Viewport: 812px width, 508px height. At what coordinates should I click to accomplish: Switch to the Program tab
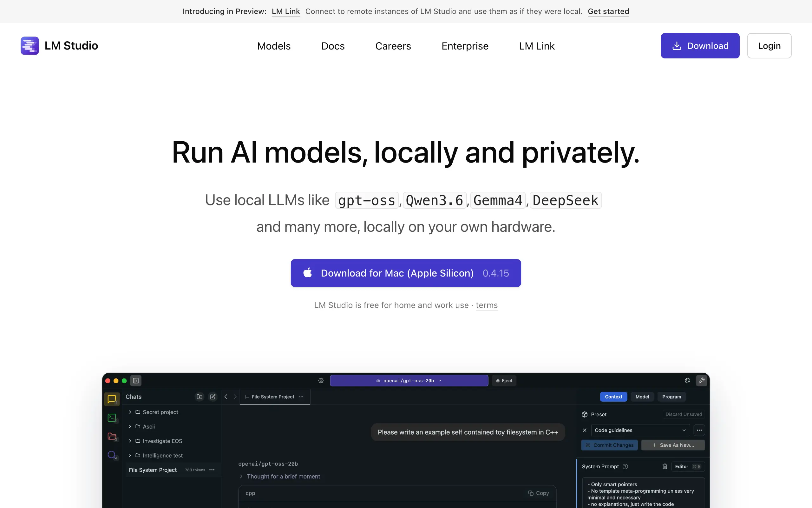671,397
